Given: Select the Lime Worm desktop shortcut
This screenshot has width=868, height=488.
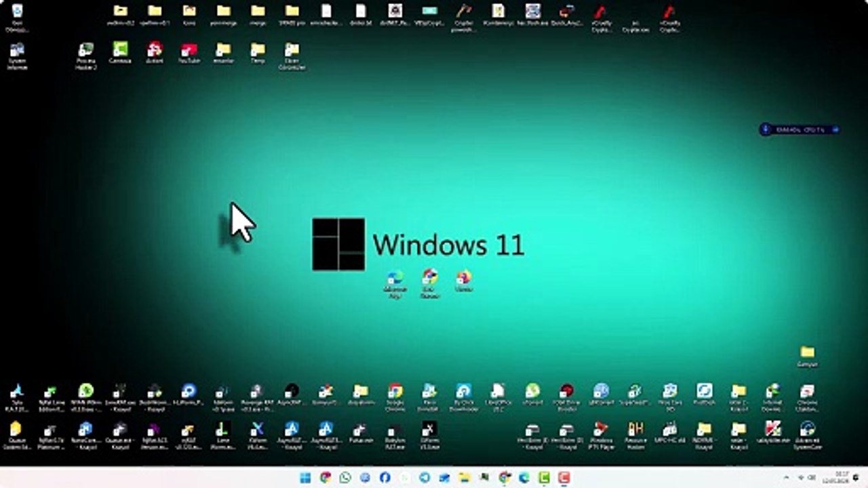Looking at the screenshot, I should click(222, 436).
